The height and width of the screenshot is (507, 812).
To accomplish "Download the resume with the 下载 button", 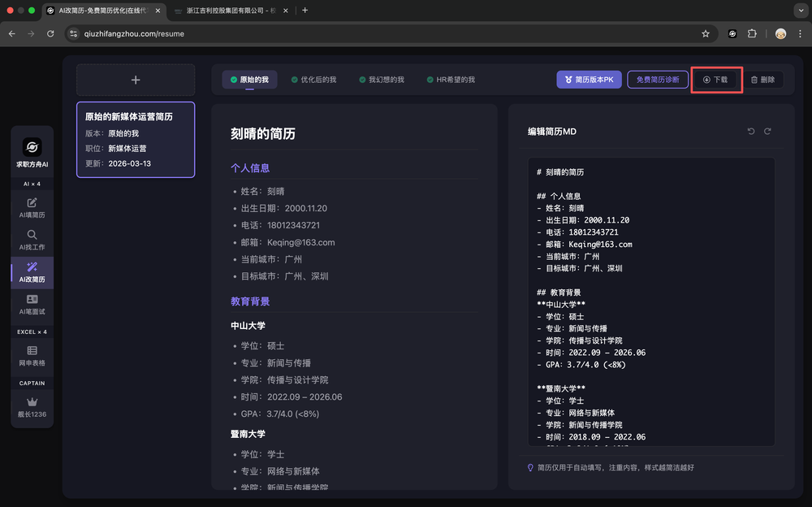I will pyautogui.click(x=715, y=80).
